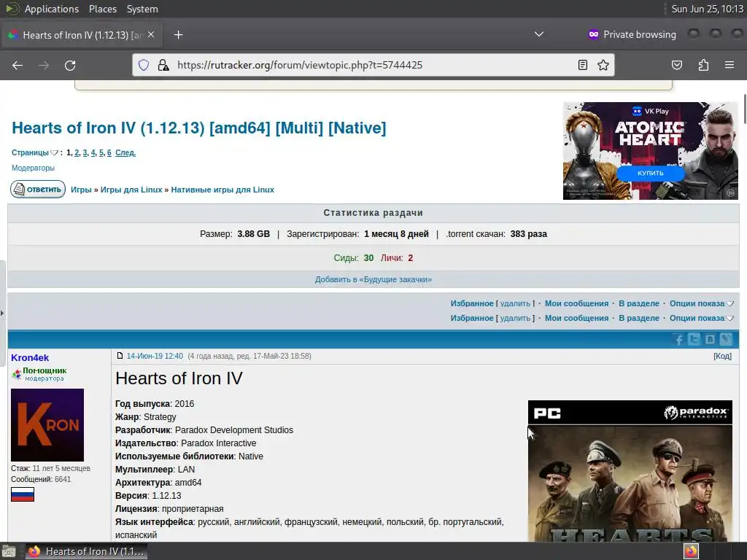Open the Hearts of Iron cover image
747x560 pixels.
(x=630, y=470)
